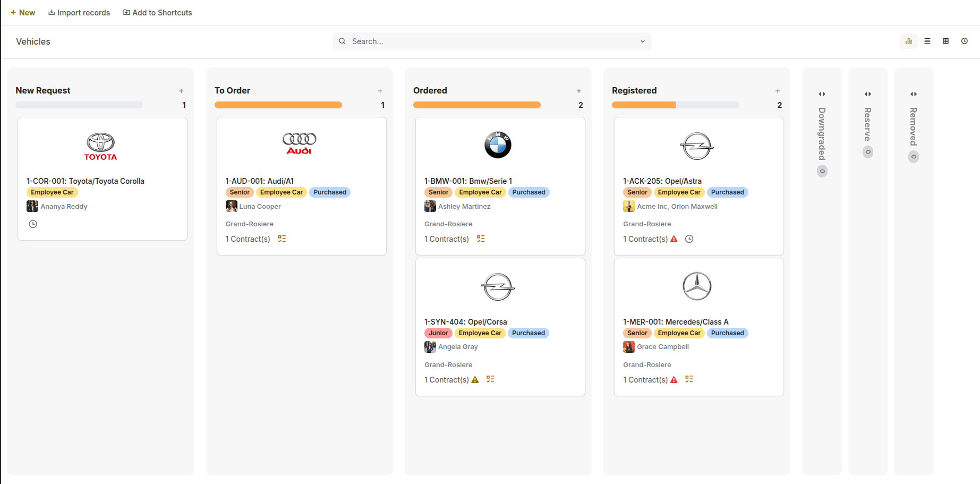Image resolution: width=980 pixels, height=484 pixels.
Task: Click the Ordered column progress bar
Action: tap(476, 105)
